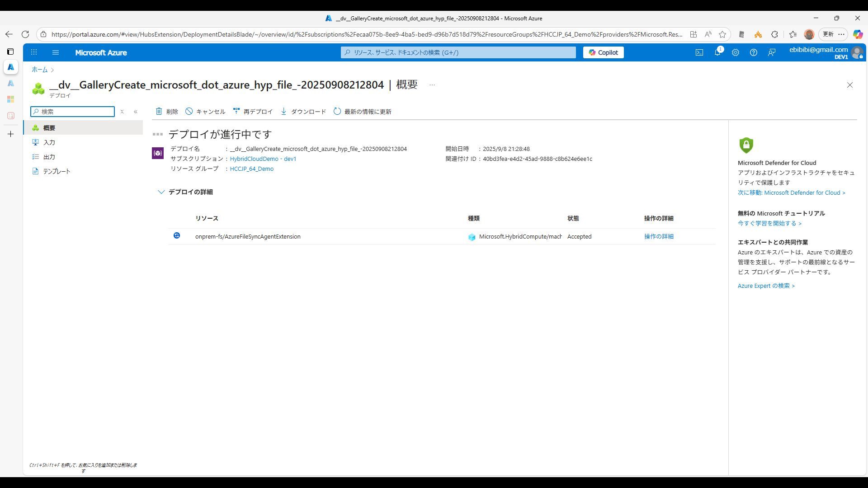Open the feedback icon in header

772,52
